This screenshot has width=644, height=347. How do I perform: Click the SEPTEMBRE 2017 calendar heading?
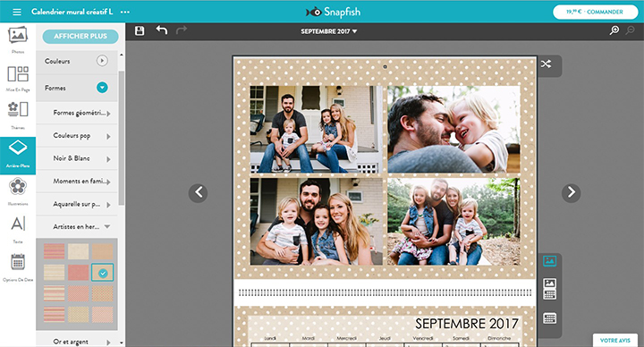click(467, 324)
